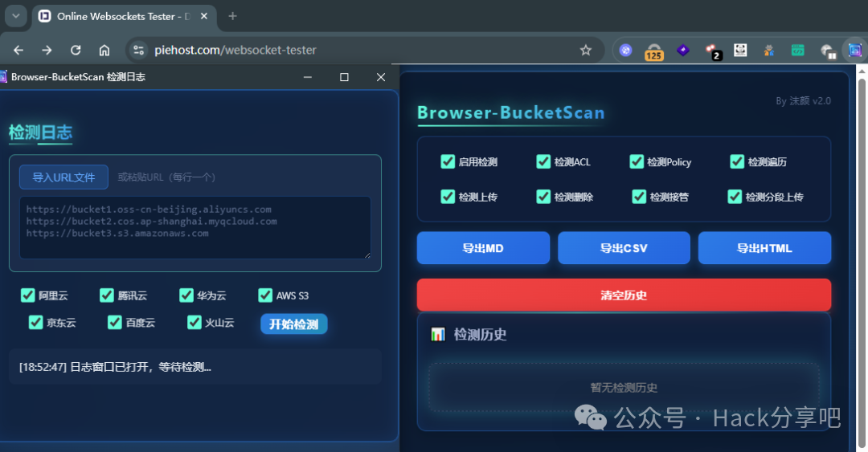Click the green code extension icon
Viewport: 868px width, 452px height.
click(798, 51)
